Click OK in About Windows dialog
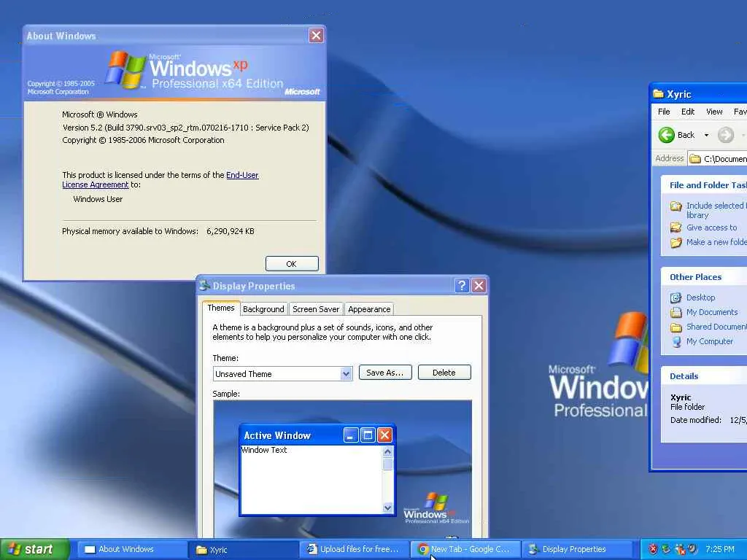Screen dimensions: 747x560 pyautogui.click(x=292, y=264)
